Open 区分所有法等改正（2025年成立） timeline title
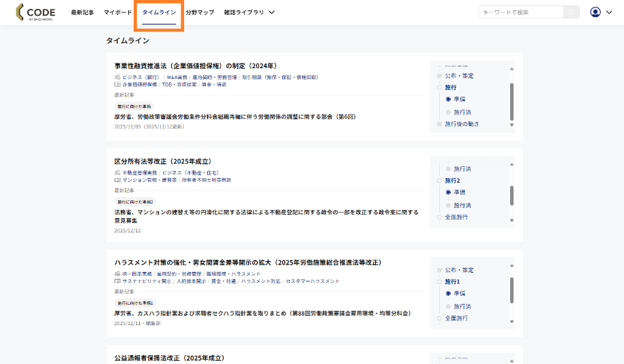The width and height of the screenshot is (624, 364). [x=162, y=162]
